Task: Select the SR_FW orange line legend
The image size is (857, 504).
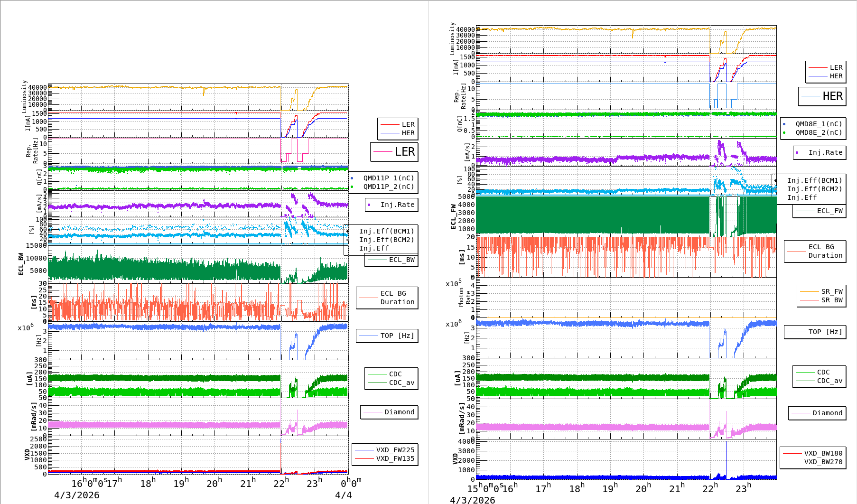Action: tap(821, 291)
